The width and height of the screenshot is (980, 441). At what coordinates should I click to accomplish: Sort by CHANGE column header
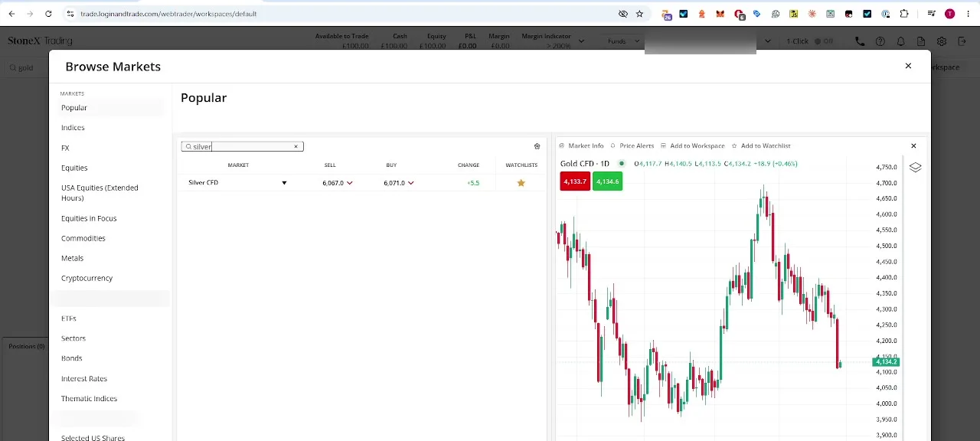click(469, 165)
